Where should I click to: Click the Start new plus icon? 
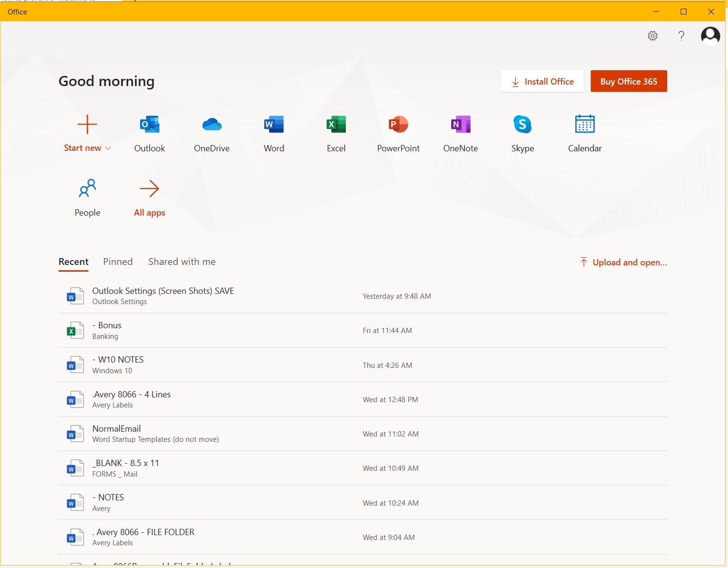tap(87, 124)
